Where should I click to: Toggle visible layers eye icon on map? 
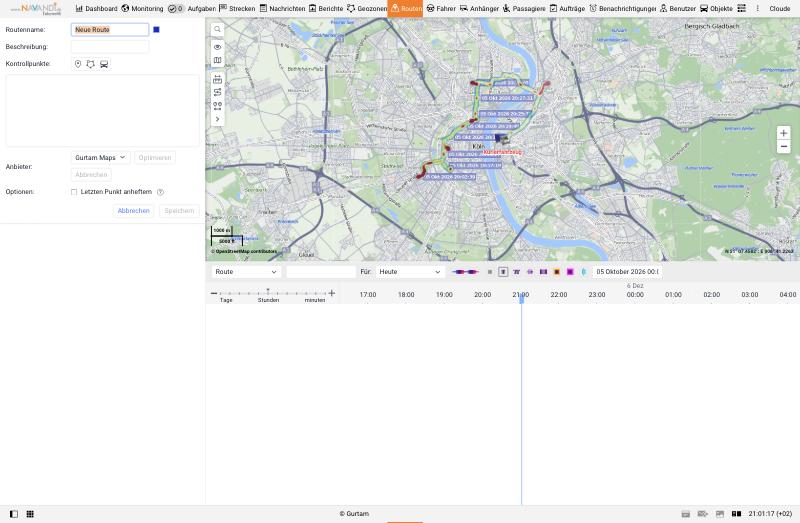(217, 47)
